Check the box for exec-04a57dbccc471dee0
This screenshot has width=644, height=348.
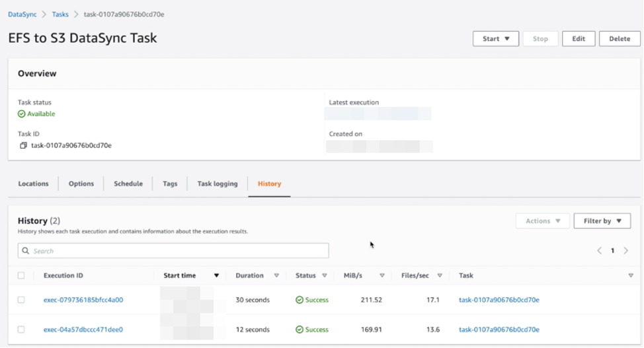(21, 330)
